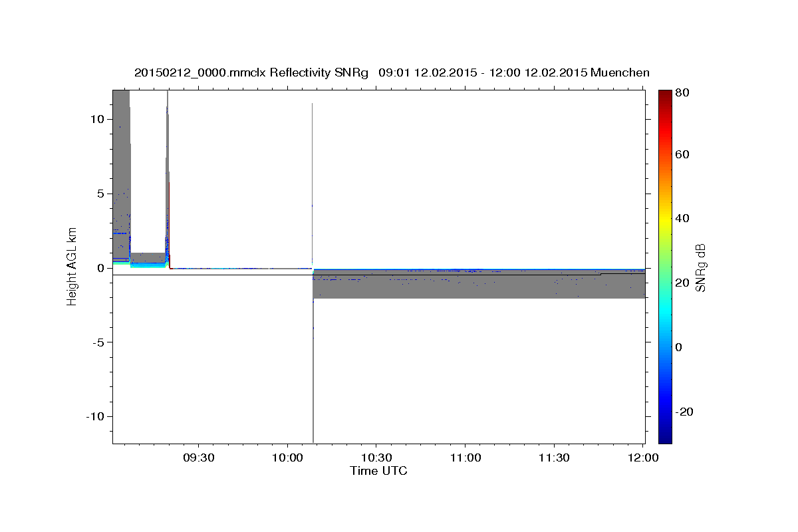Click the colorbar value 80
This screenshot has height=532, width=798.
click(x=682, y=93)
